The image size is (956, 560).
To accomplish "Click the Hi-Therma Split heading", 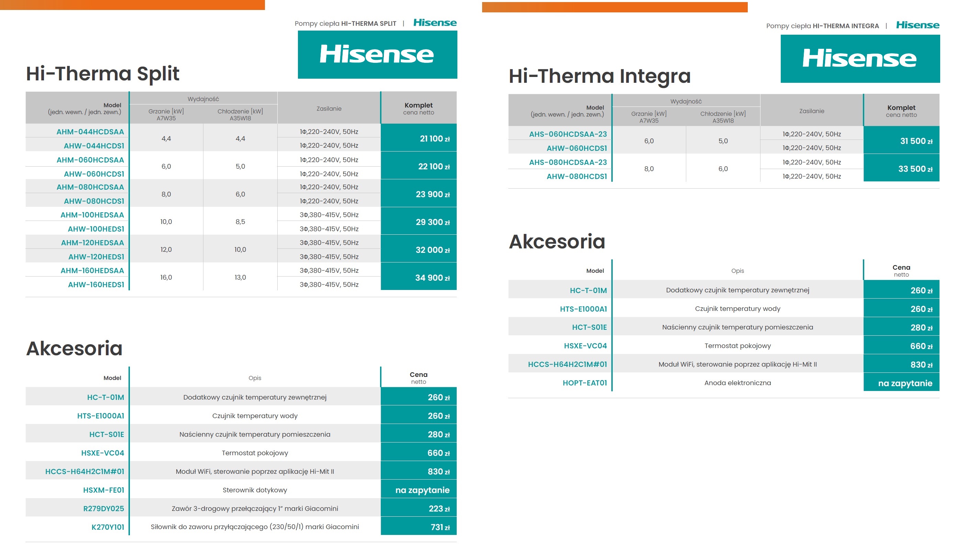I will pyautogui.click(x=102, y=74).
